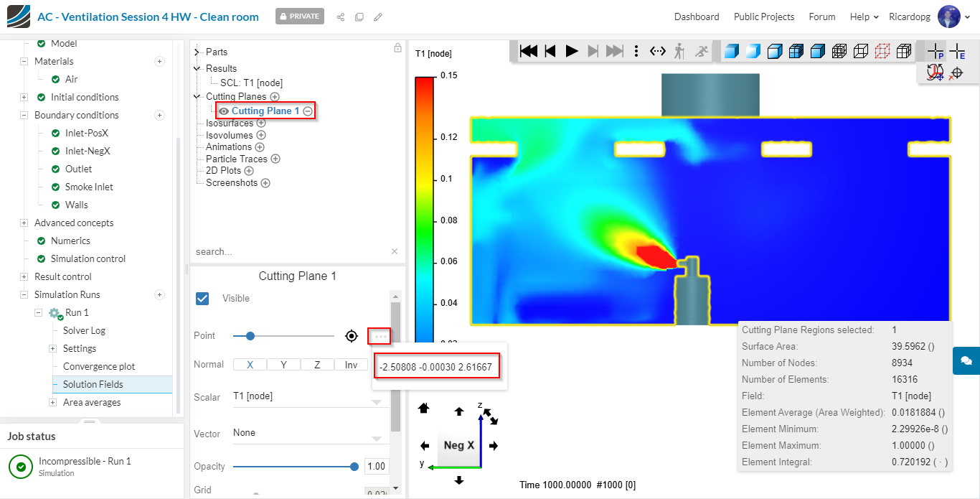This screenshot has width=980, height=499.
Task: Set cutting plane normal to Z
Action: click(x=317, y=365)
